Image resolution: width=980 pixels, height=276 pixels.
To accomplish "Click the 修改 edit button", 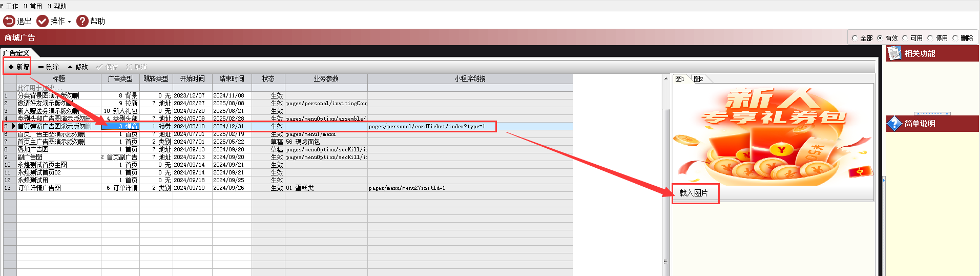I will (77, 67).
